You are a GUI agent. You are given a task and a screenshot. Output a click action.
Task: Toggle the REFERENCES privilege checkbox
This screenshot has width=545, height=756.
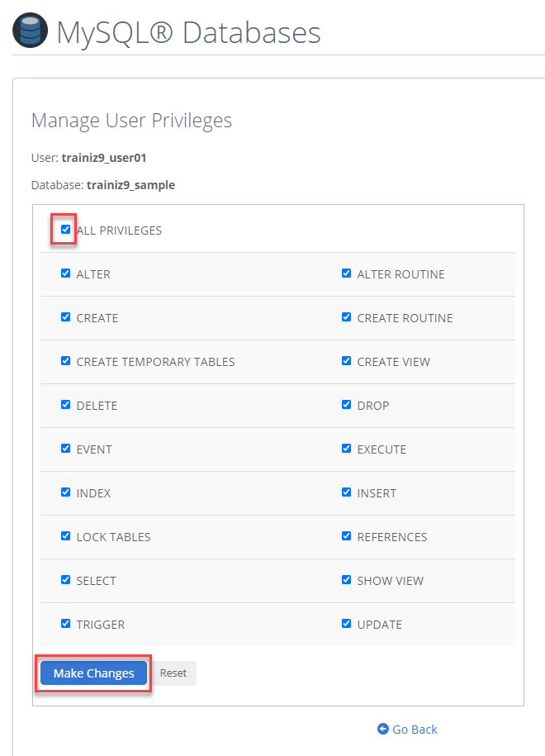tap(346, 535)
